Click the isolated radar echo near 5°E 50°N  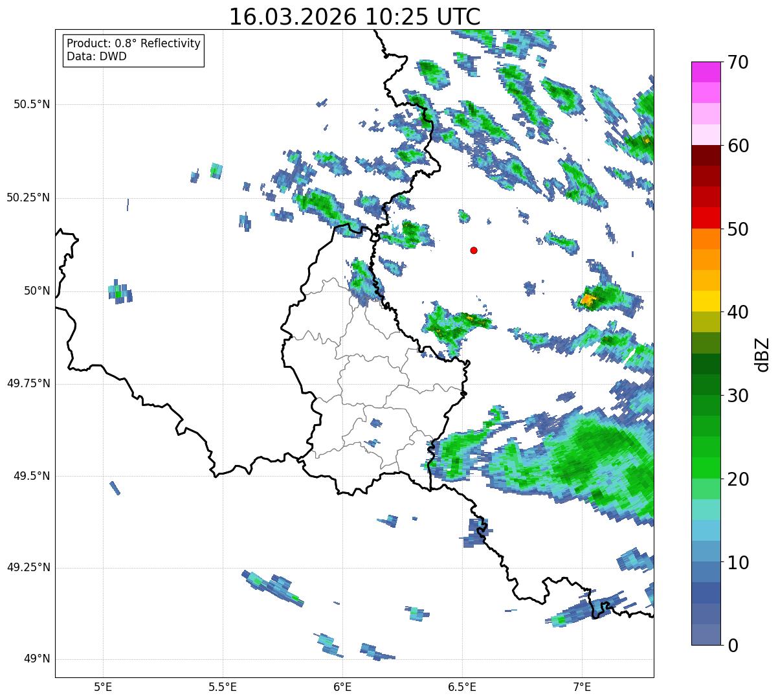120,293
